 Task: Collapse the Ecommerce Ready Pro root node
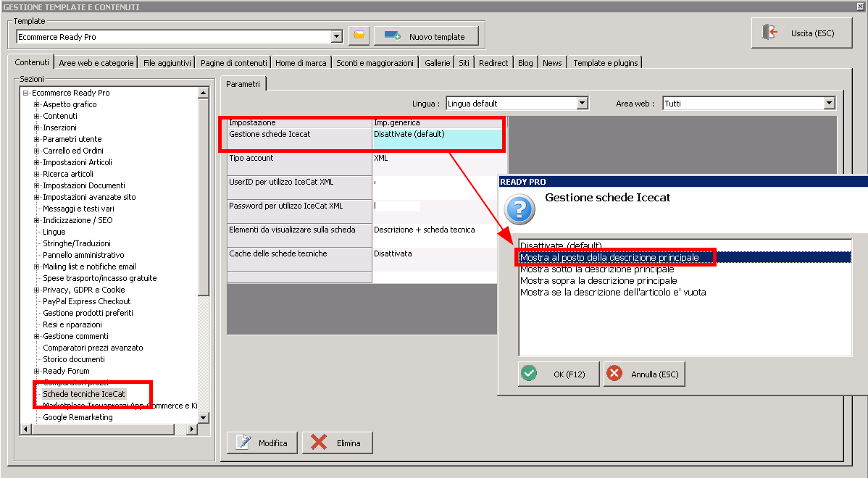[25, 93]
